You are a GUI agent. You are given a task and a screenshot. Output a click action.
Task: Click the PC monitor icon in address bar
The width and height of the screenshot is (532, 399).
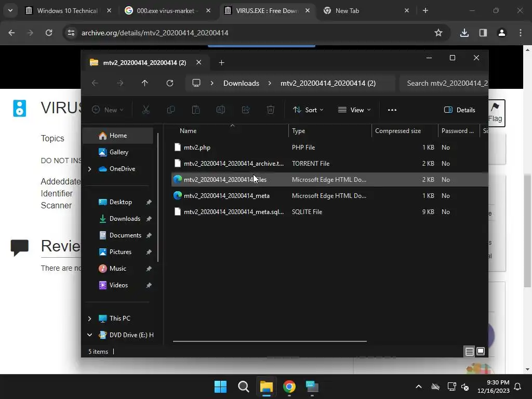(x=196, y=83)
